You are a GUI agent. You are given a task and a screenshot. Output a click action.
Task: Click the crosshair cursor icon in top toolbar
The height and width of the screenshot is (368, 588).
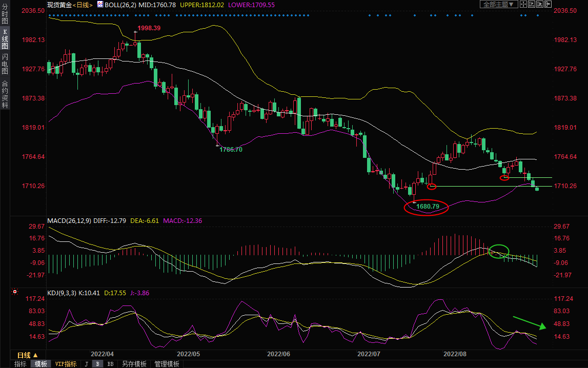523,4
